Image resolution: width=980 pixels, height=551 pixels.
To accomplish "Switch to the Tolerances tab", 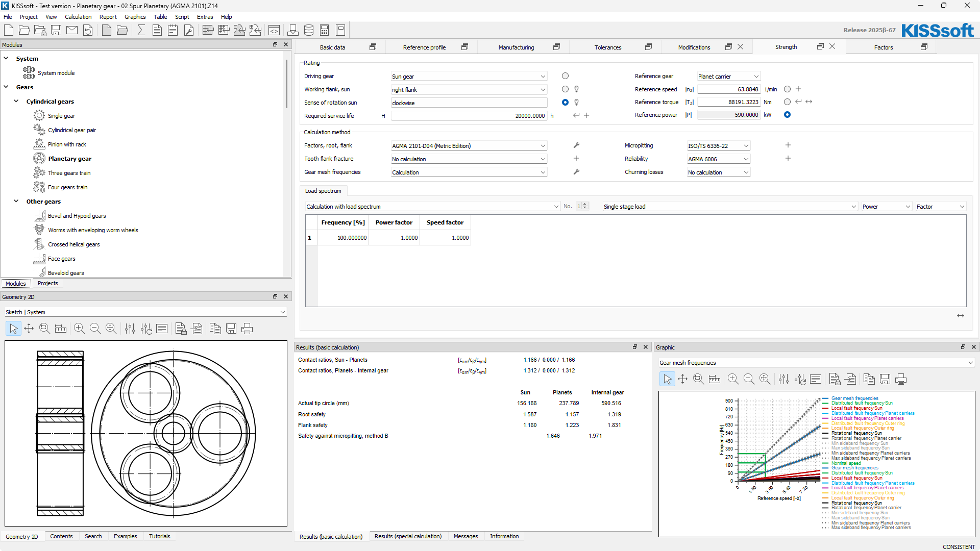I will click(x=607, y=47).
